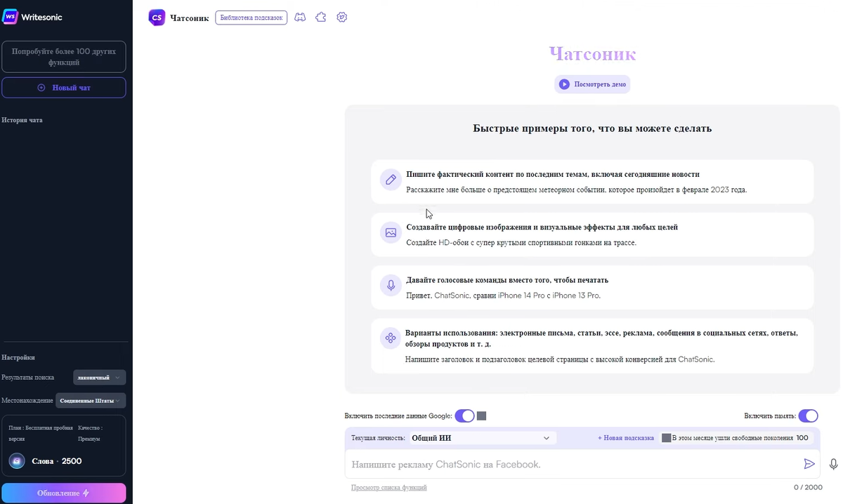Click 'Давайте голосовые команды' card title
The image size is (843, 504).
507,280
